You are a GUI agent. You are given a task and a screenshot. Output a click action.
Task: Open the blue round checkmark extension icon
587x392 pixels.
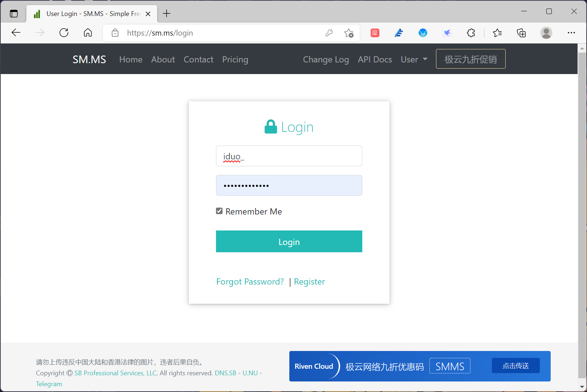(423, 33)
